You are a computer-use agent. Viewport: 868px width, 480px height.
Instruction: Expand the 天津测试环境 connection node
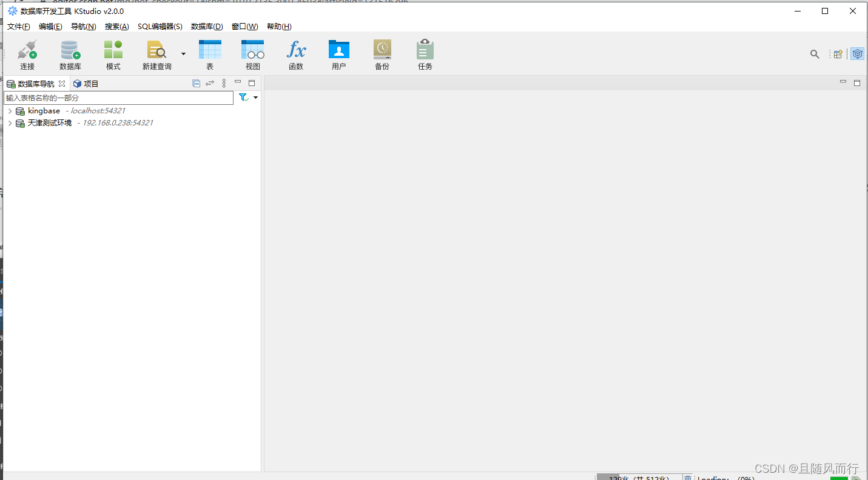pyautogui.click(x=10, y=123)
